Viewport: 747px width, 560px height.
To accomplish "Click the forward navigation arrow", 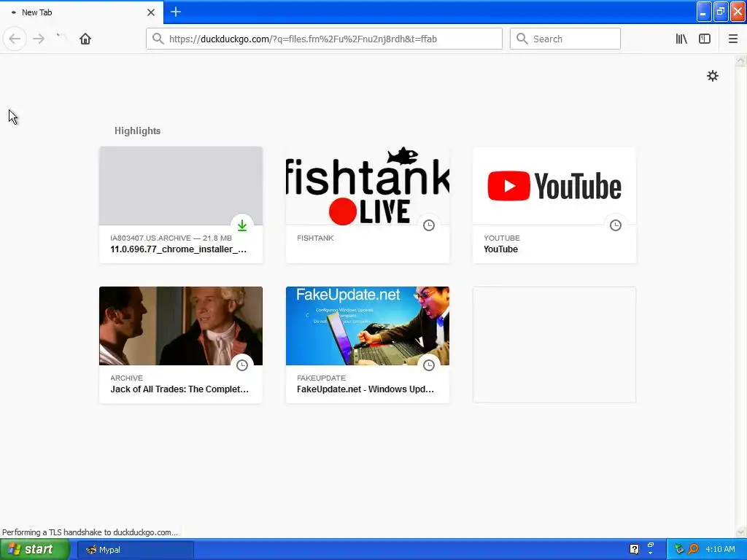I will click(x=39, y=39).
